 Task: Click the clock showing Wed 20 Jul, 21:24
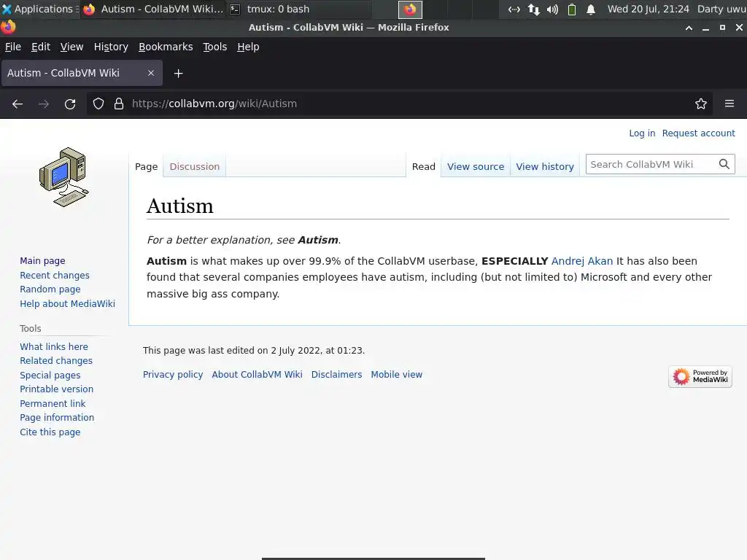click(x=648, y=9)
